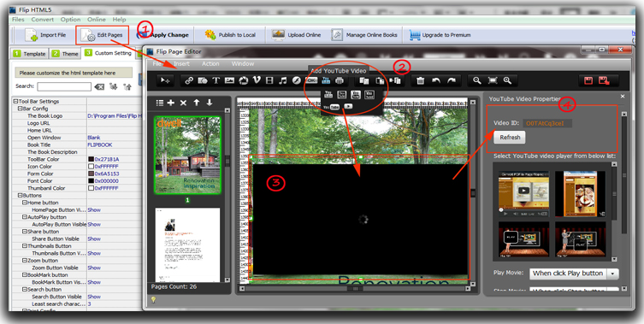Click the delete trash can icon
The height and width of the screenshot is (324, 644).
[x=420, y=81]
